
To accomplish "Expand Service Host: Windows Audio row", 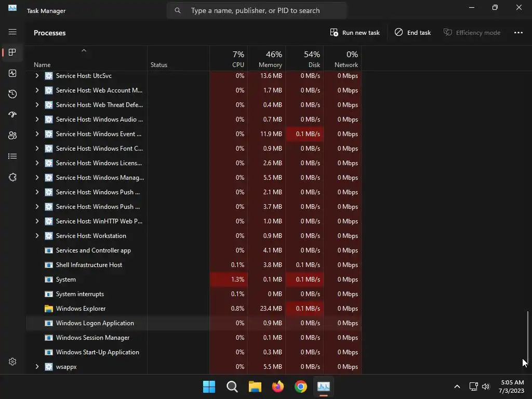I will coord(37,119).
